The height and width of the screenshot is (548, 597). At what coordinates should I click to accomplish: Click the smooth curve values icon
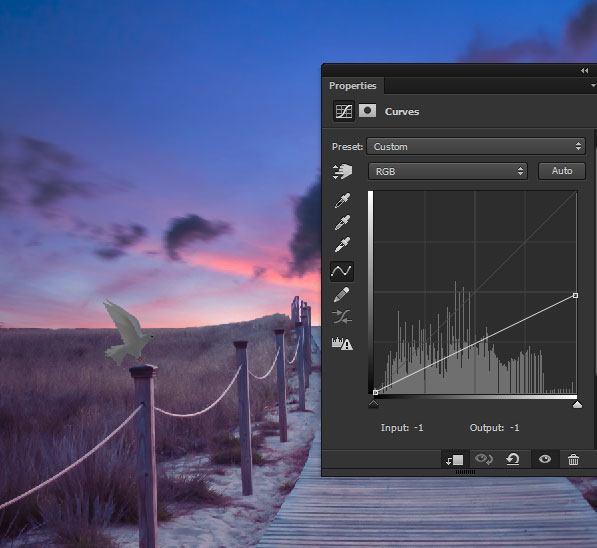(342, 316)
